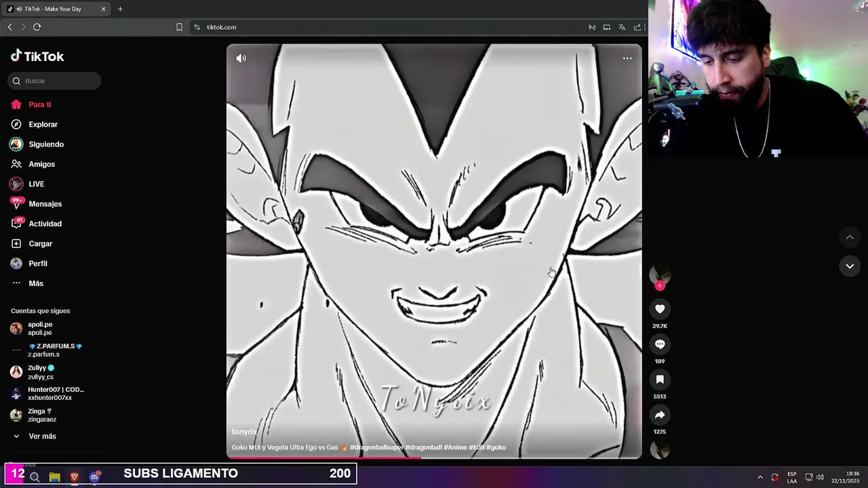The image size is (868, 488).
Task: Go to the next video with the down chevron
Action: coord(850,266)
